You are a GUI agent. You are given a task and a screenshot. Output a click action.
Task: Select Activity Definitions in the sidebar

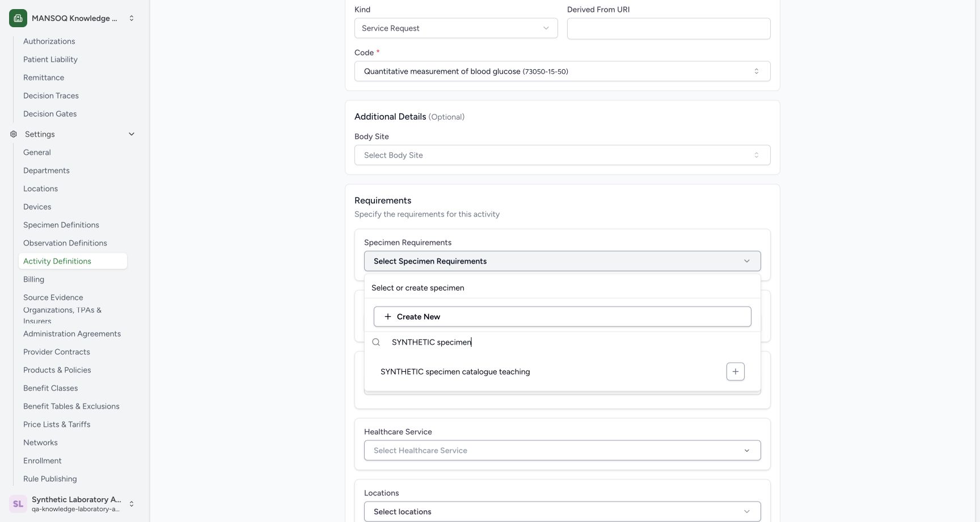tap(73, 261)
